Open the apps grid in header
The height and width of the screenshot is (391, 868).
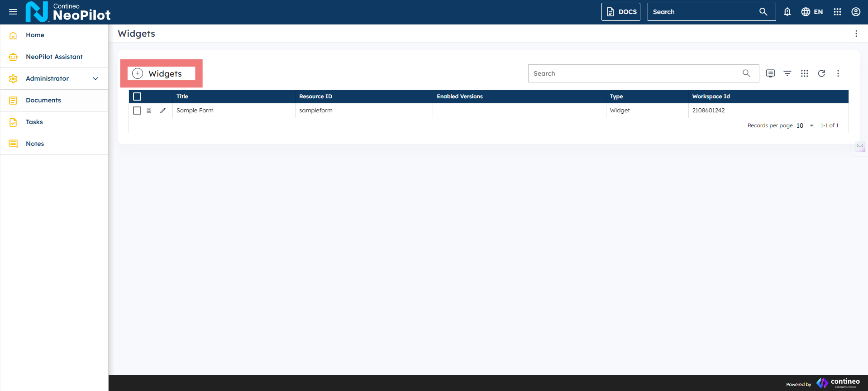(x=838, y=12)
